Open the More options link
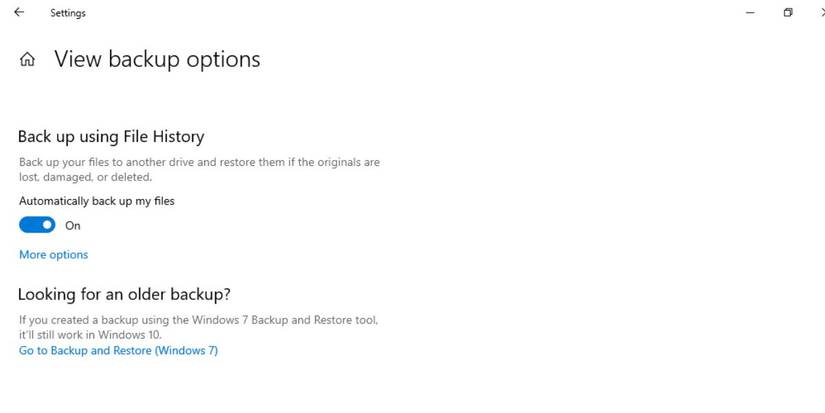Image resolution: width=825 pixels, height=413 pixels. pos(53,255)
